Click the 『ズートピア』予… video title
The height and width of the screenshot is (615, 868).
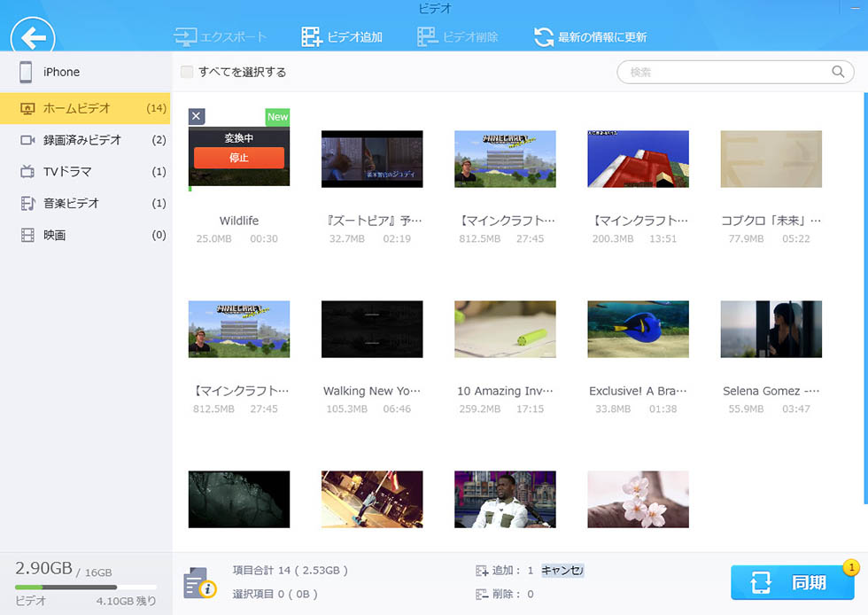pos(374,221)
